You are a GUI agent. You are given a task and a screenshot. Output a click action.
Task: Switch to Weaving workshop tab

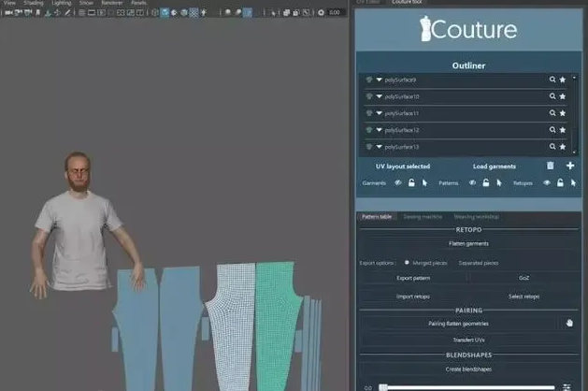476,216
